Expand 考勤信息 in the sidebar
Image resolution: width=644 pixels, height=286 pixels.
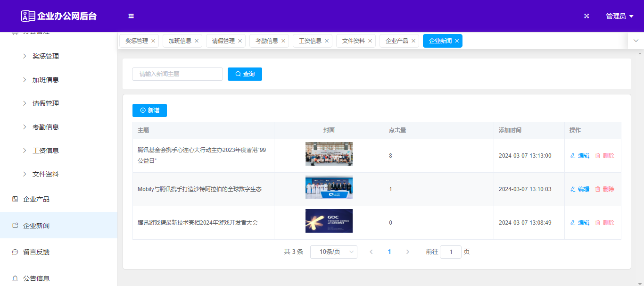45,127
